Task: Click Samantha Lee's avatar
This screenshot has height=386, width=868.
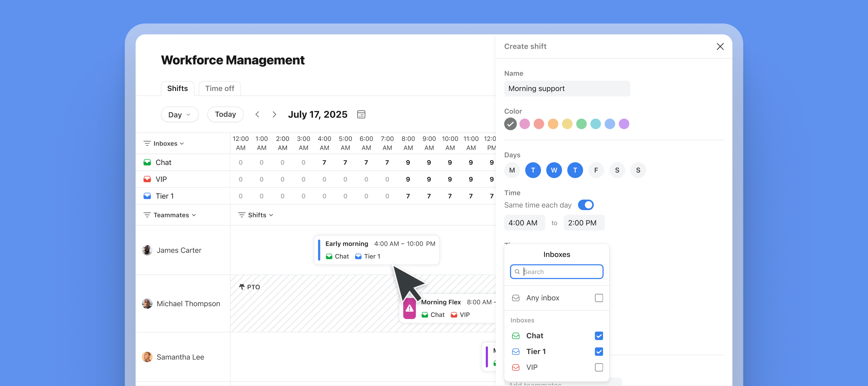Action: coord(147,357)
